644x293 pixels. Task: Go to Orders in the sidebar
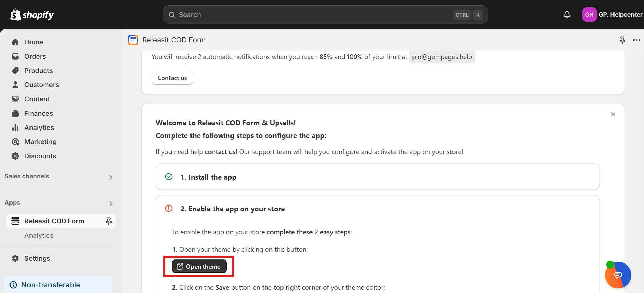coord(35,56)
